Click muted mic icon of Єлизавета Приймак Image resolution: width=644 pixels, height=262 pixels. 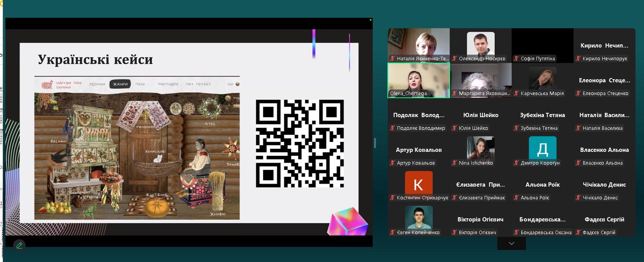(454, 198)
